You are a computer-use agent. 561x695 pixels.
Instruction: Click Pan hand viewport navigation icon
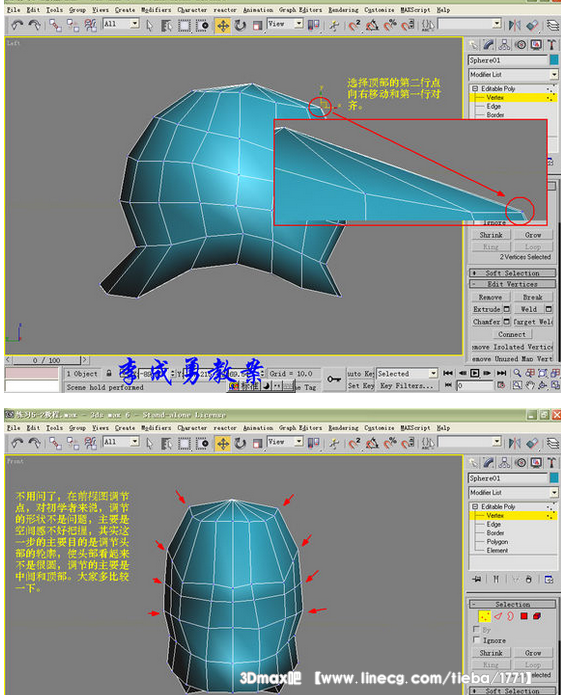point(530,386)
